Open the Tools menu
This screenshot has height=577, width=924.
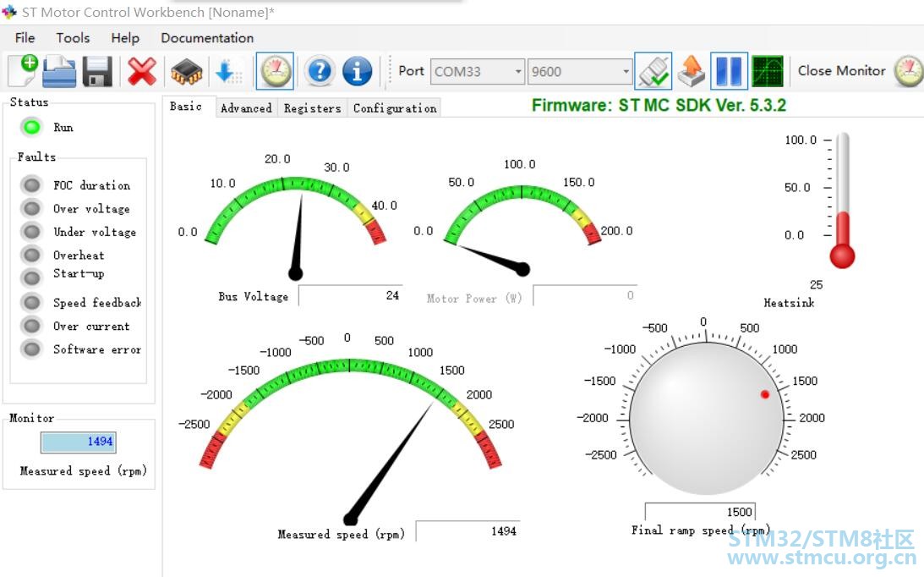point(73,38)
